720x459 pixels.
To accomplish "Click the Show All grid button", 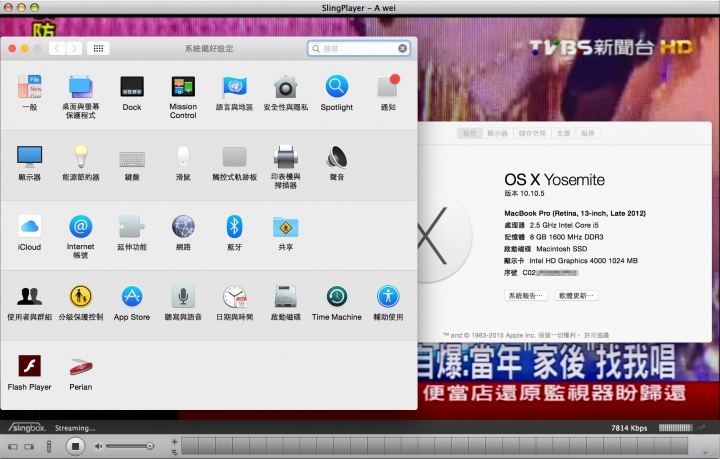I will [98, 48].
